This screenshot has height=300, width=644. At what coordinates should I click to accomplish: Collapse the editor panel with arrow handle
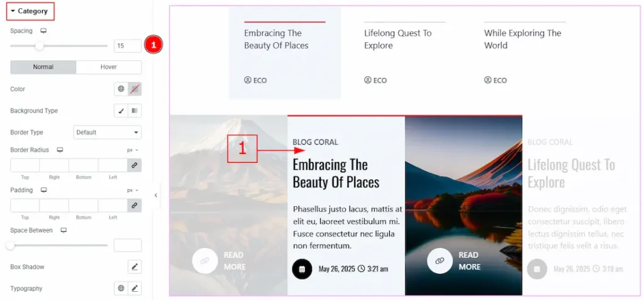click(x=156, y=196)
